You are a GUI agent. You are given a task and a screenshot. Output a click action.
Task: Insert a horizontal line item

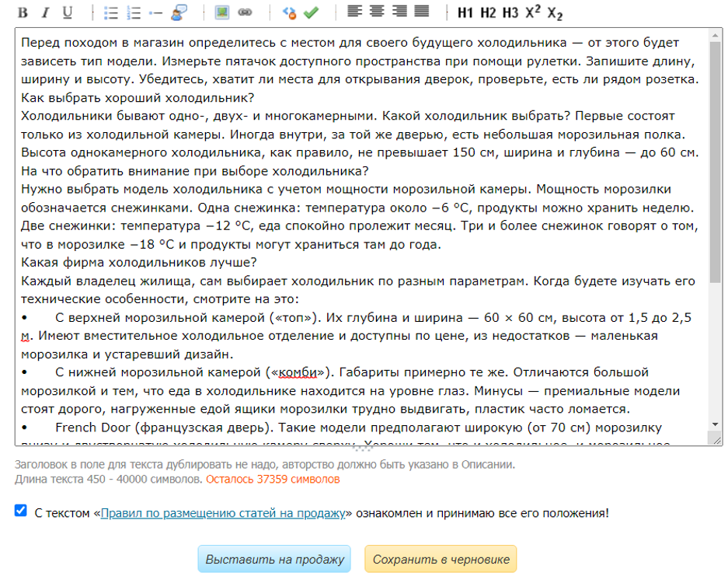click(155, 13)
